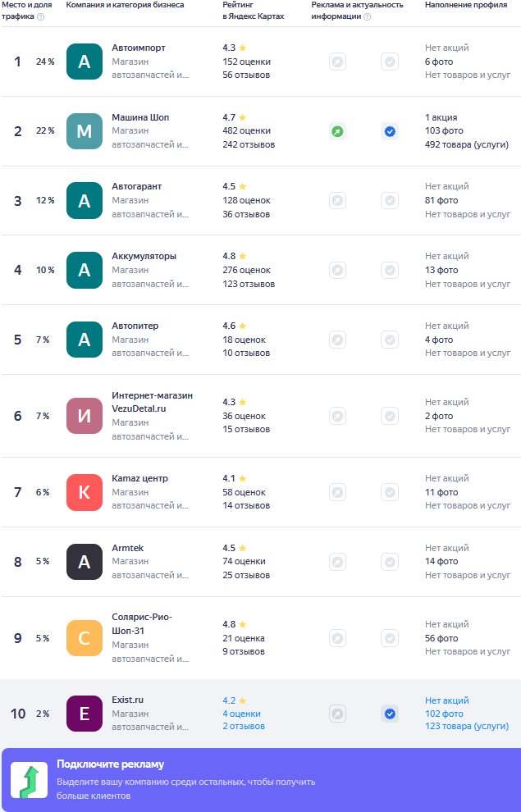Image resolution: width=521 pixels, height=812 pixels.
Task: Click the question icon beside 'Реклама и актуальность информации'
Action: pos(368,16)
